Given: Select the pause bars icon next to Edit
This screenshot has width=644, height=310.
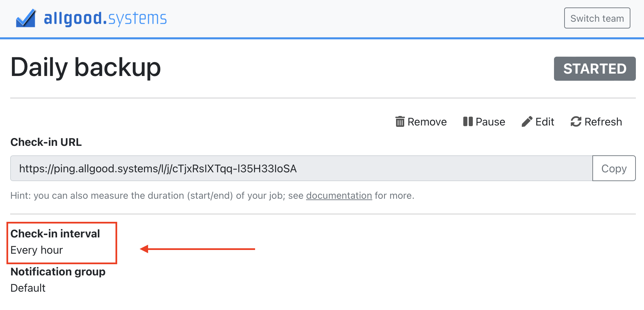Looking at the screenshot, I should (x=468, y=122).
